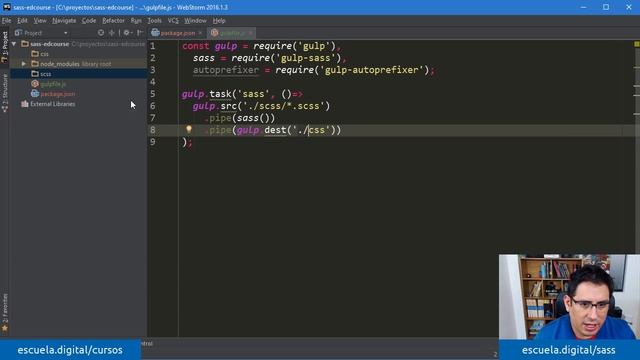Screen dimensions: 640x360
Task: Click the External Libraries icon
Action: (x=25, y=104)
